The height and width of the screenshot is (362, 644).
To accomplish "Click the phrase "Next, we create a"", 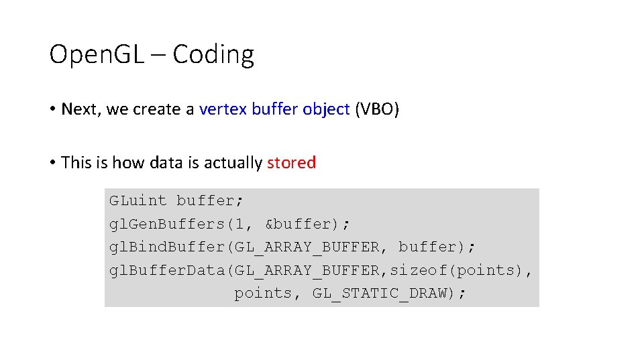I will click(x=127, y=109).
